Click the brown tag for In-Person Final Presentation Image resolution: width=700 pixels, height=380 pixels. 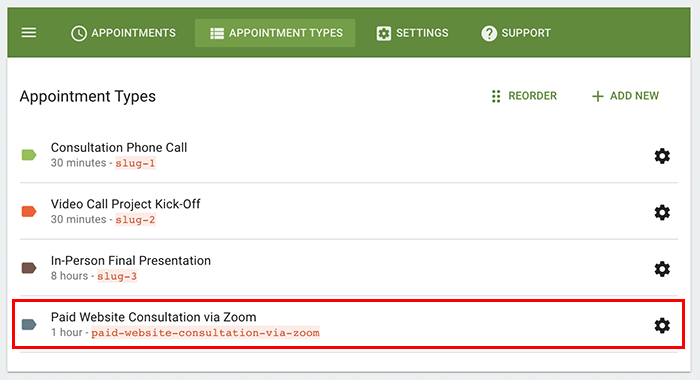(x=29, y=268)
